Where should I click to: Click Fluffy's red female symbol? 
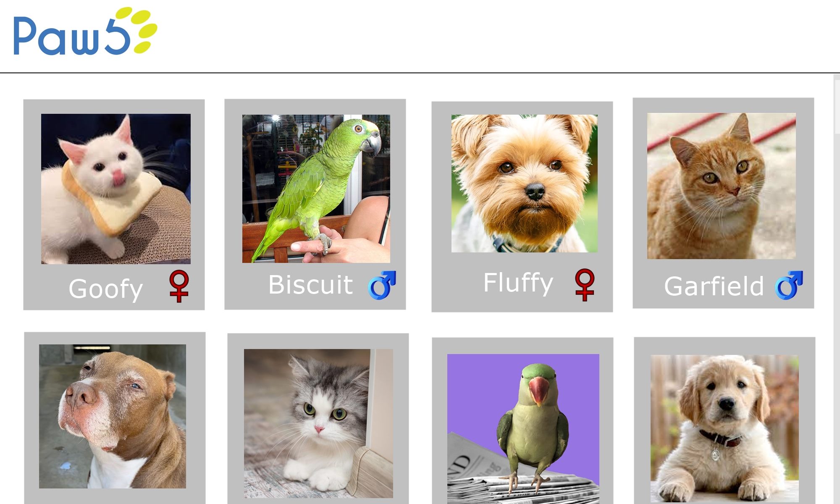(x=585, y=284)
